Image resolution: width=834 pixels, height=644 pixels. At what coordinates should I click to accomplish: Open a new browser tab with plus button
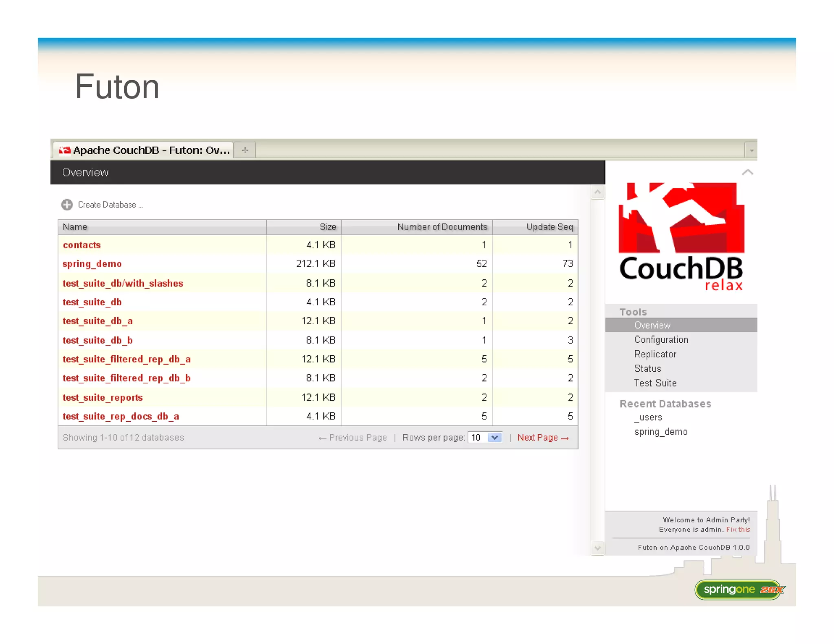pyautogui.click(x=245, y=150)
